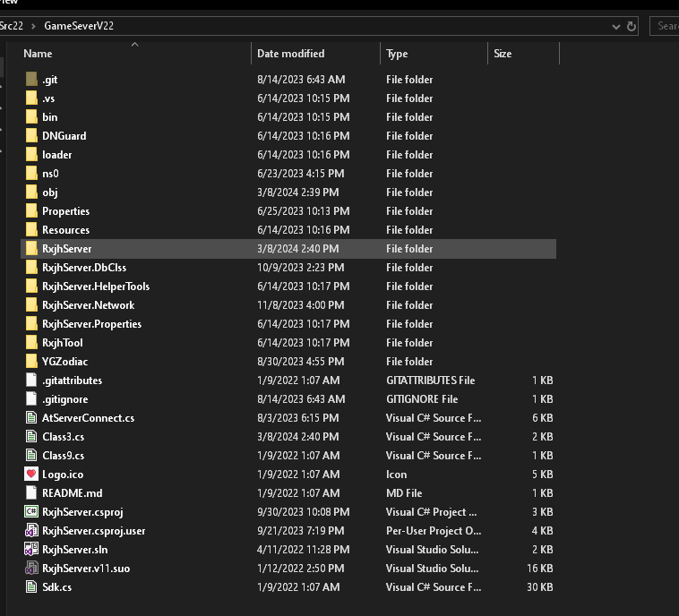Select the RxjhServer.v11.suo file icon
The height and width of the screenshot is (616, 679).
pyautogui.click(x=31, y=569)
